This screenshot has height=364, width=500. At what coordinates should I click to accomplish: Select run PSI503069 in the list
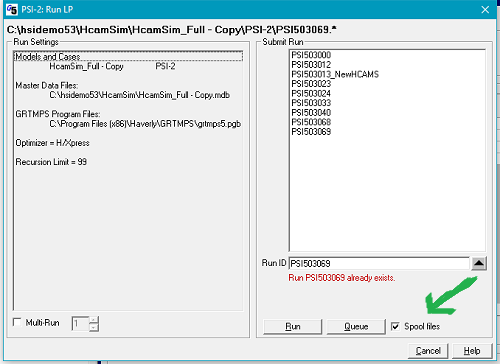(311, 132)
